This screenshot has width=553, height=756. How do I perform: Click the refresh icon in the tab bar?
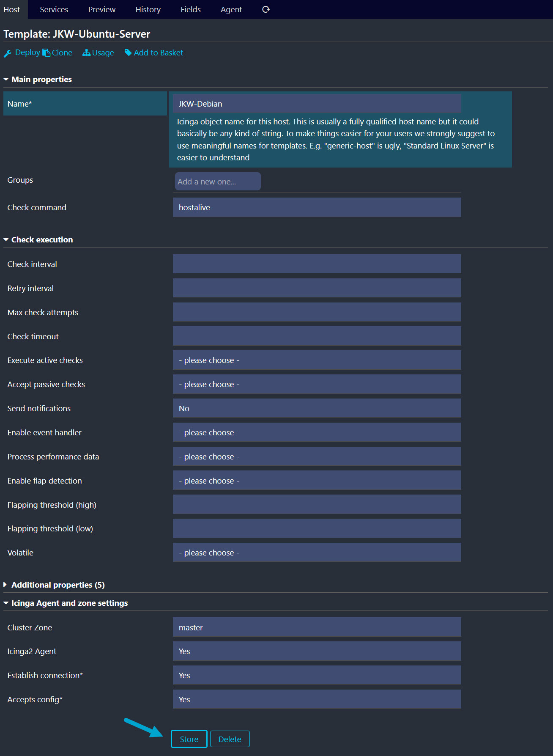coord(266,9)
